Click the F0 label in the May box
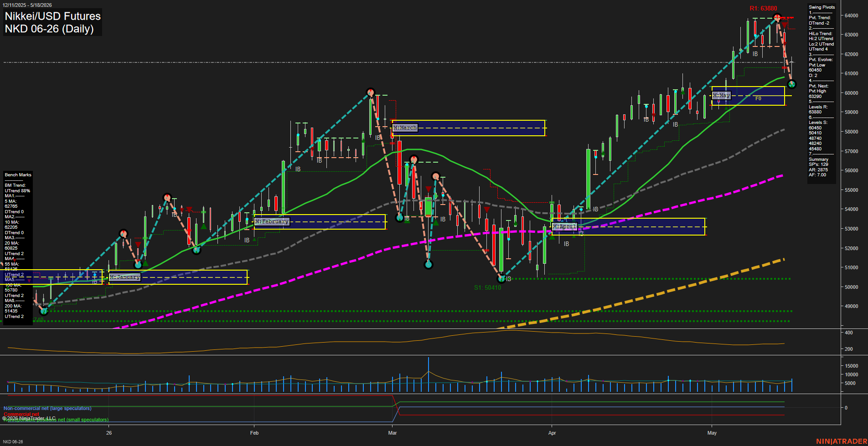 [x=758, y=98]
